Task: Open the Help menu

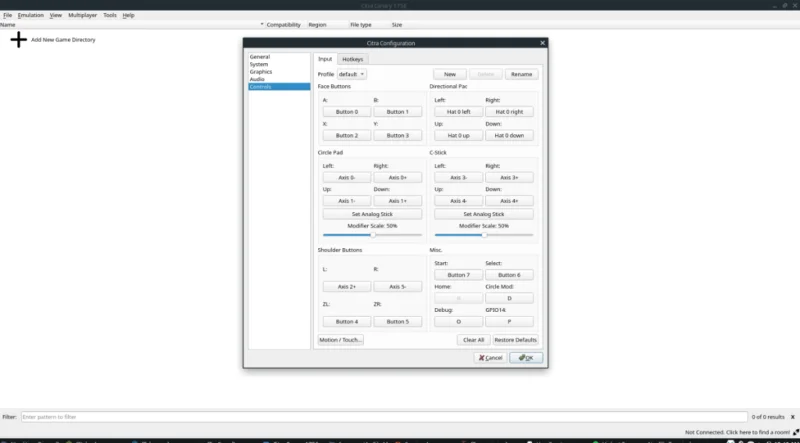Action: click(x=128, y=15)
